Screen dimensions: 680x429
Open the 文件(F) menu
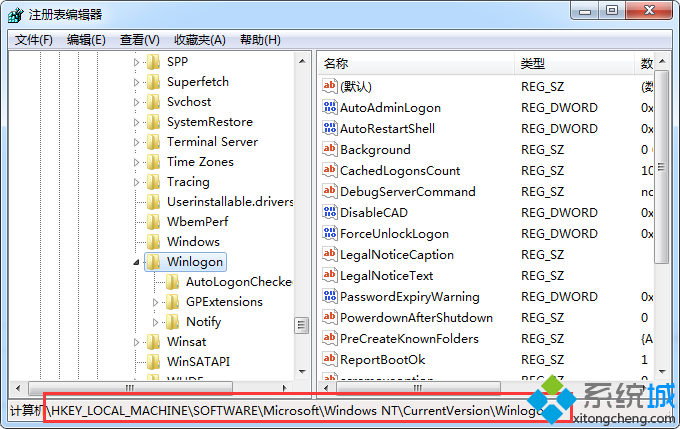(x=34, y=40)
